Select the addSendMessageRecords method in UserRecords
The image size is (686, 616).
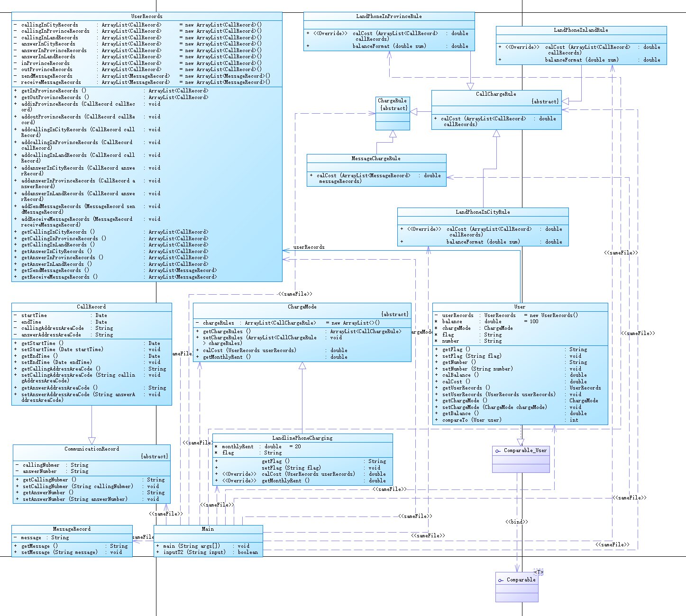click(87, 209)
